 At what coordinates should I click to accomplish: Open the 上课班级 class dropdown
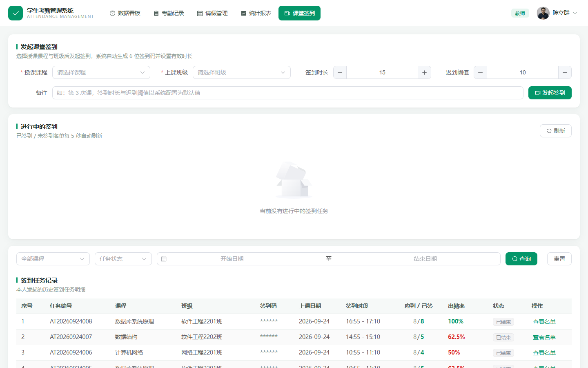coord(242,72)
